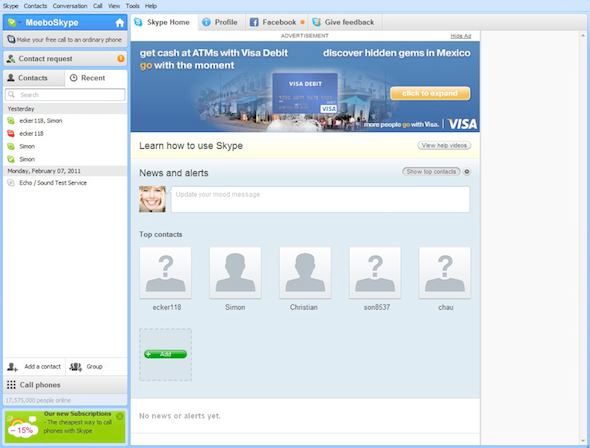Switch to the Contacts tab
Image resolution: width=590 pixels, height=448 pixels.
(34, 78)
